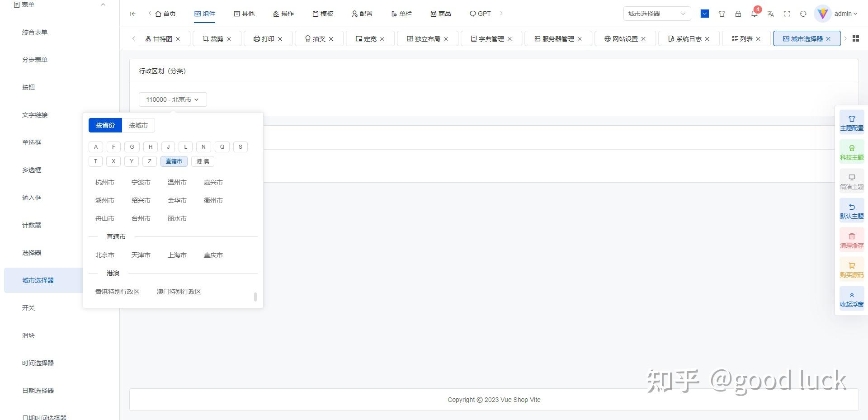Open the language translate icon
868x420 pixels.
click(x=771, y=14)
